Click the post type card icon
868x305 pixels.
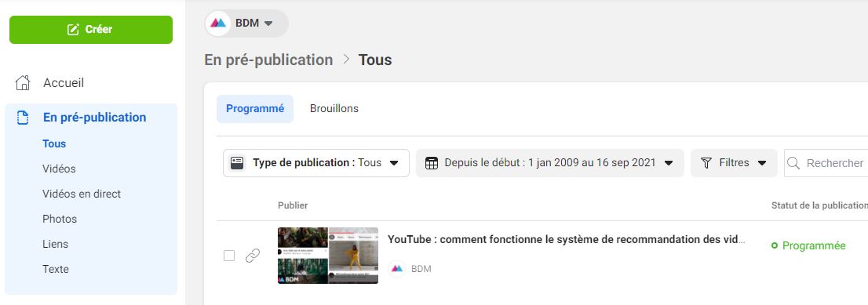tap(238, 163)
